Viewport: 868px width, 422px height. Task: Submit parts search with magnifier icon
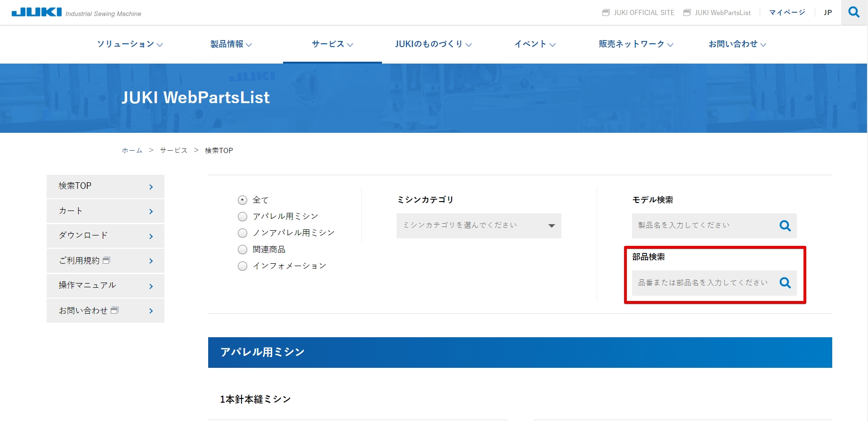tap(785, 283)
